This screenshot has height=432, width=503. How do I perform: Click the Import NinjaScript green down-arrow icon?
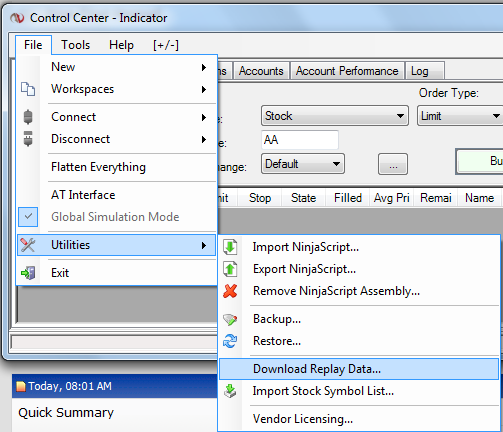[230, 247]
